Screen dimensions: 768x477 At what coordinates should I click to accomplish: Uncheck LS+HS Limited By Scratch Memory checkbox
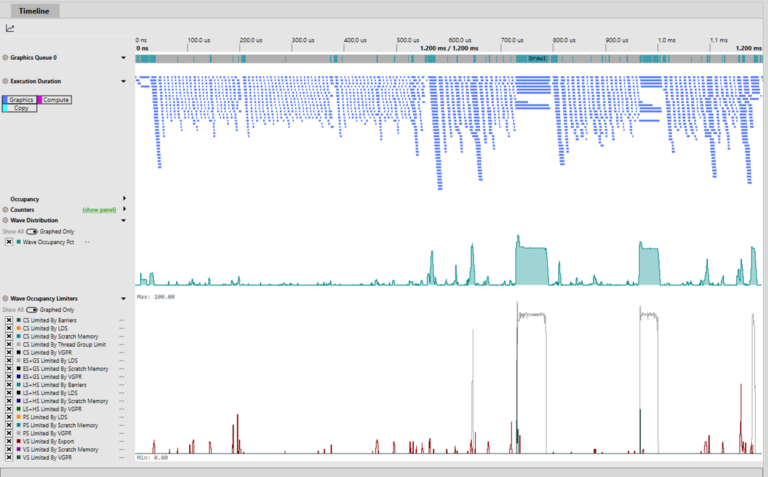click(9, 401)
